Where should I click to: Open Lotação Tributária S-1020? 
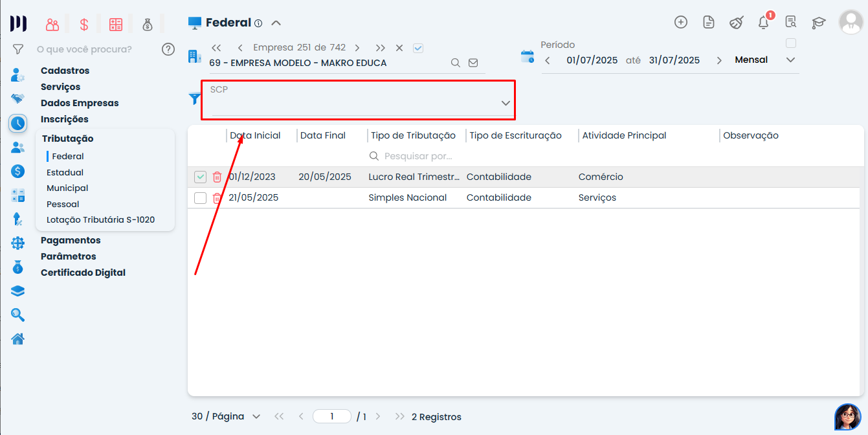tap(100, 220)
